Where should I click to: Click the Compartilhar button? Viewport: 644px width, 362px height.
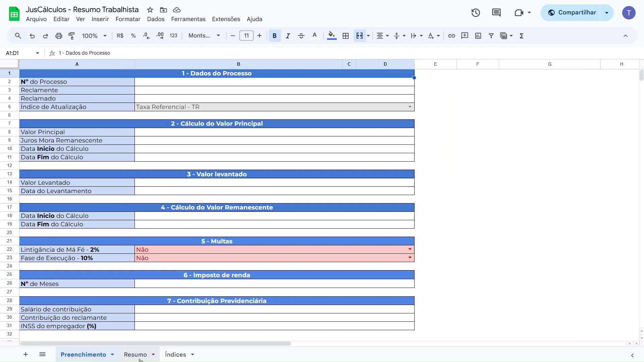(570, 13)
